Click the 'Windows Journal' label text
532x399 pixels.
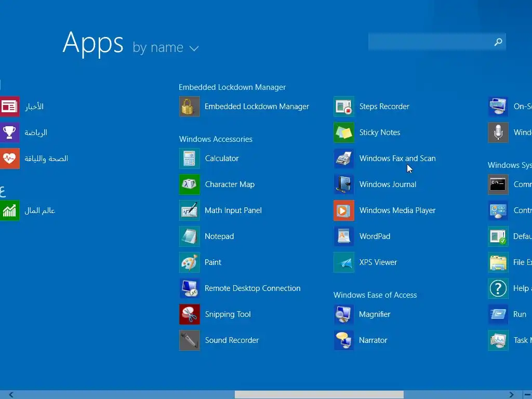(388, 184)
